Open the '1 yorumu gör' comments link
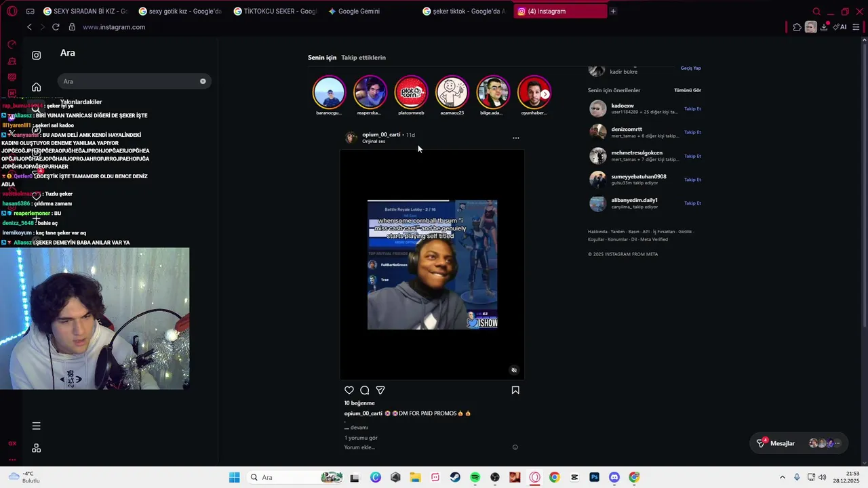 361,439
